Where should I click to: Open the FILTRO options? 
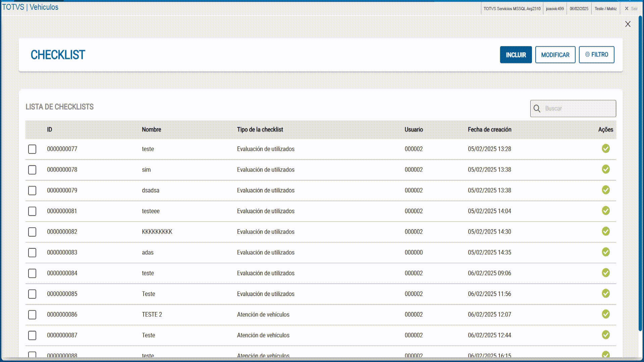tap(596, 55)
